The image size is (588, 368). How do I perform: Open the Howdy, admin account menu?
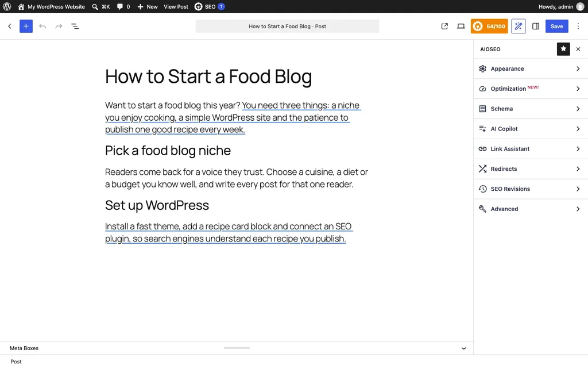pyautogui.click(x=562, y=6)
